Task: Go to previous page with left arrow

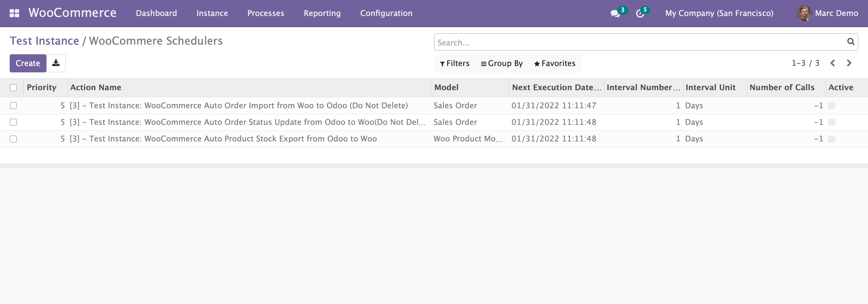Action: (833, 63)
